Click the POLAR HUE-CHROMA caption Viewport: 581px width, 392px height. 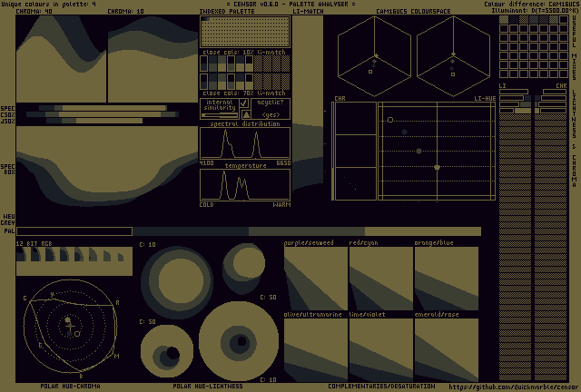[x=71, y=386]
